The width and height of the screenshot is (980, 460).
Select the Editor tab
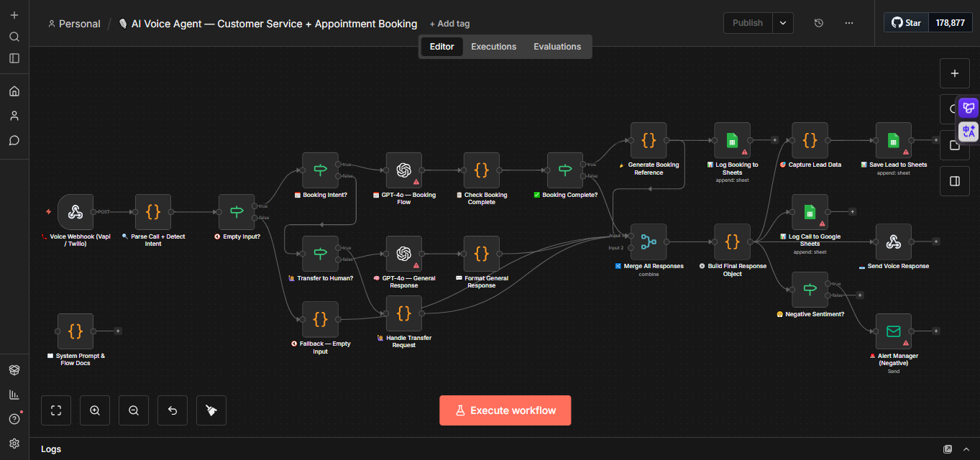click(x=441, y=47)
